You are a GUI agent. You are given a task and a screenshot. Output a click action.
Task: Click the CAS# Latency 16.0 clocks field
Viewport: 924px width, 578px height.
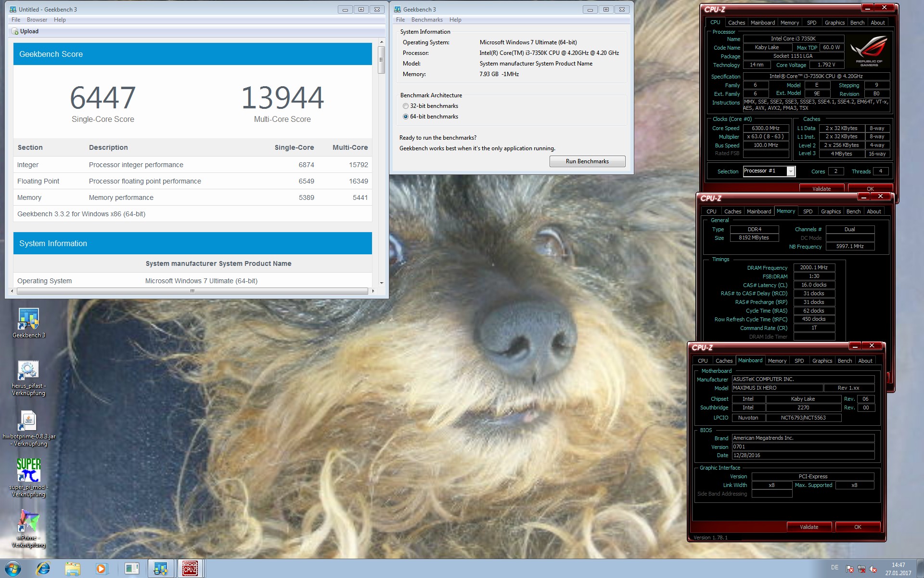click(814, 285)
